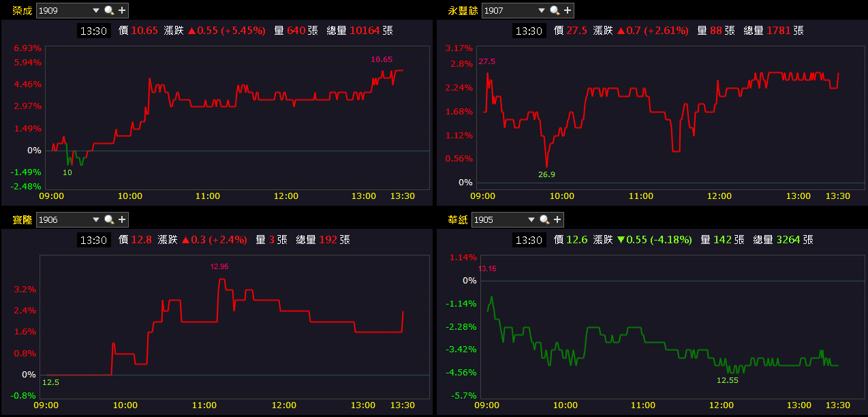868x417 pixels.
Task: Expand the 1906 stock code dropdown arrow
Action: 96,219
